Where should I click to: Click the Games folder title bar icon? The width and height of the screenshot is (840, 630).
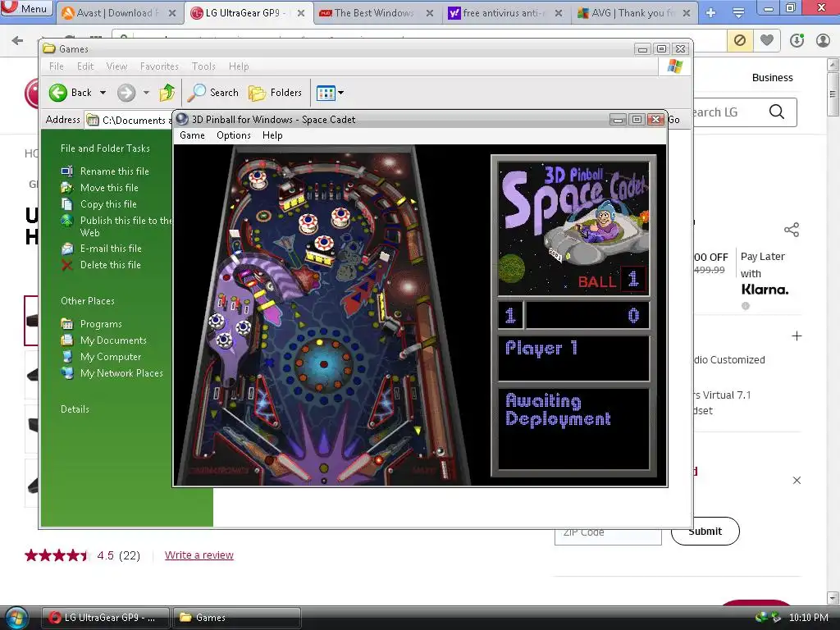tap(49, 48)
